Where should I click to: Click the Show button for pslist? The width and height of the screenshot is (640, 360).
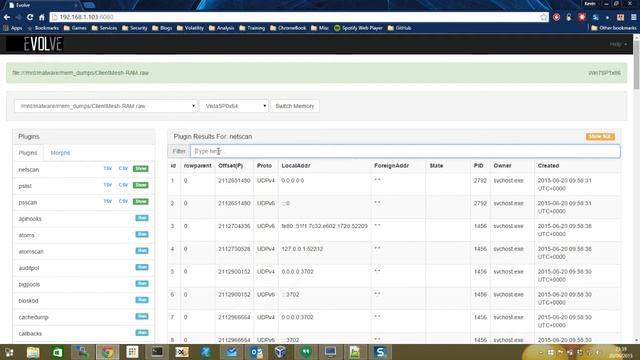(140, 185)
